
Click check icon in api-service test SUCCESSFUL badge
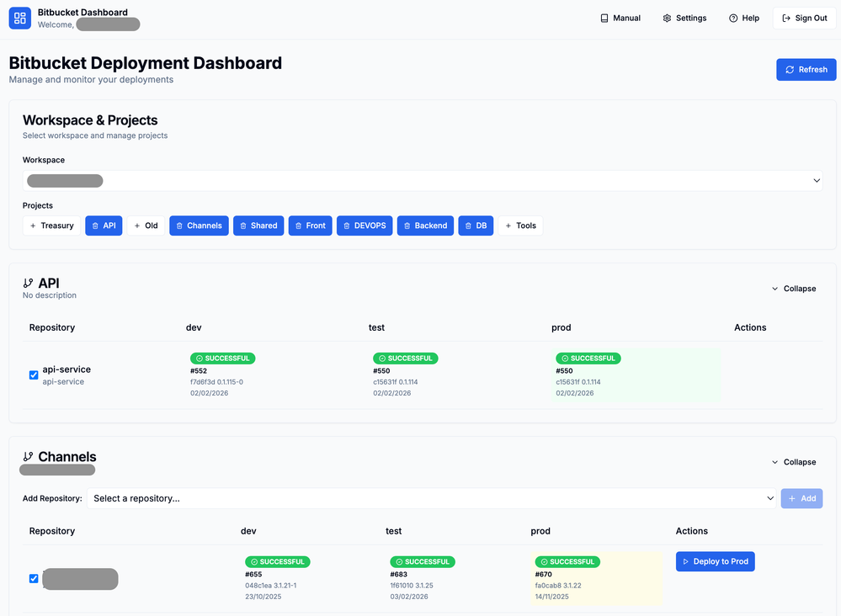click(x=382, y=358)
